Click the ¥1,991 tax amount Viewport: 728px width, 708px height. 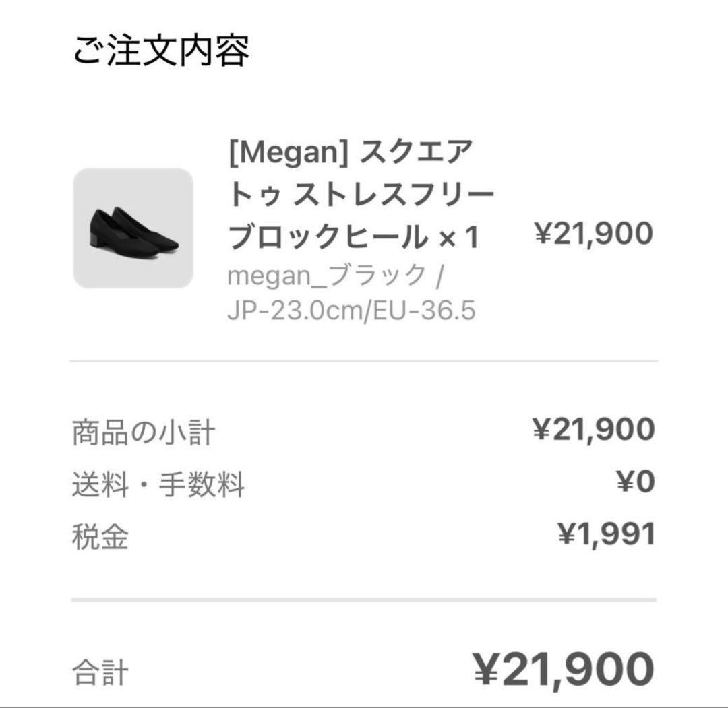point(606,534)
